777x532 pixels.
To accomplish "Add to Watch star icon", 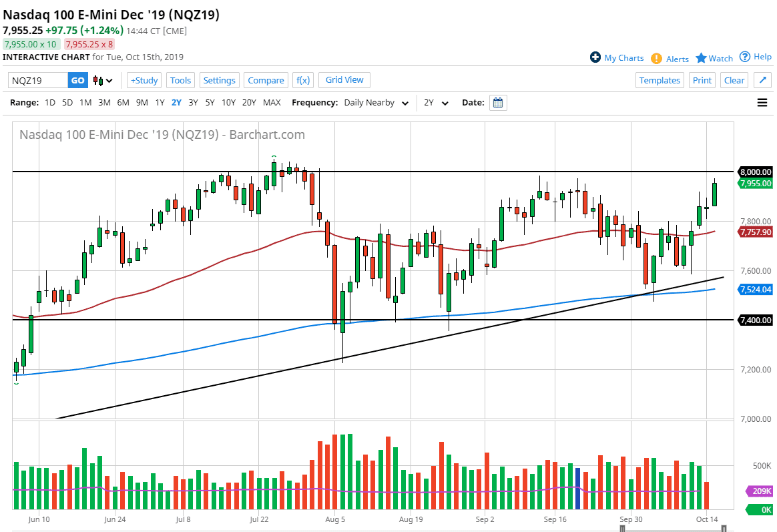I will coord(701,58).
